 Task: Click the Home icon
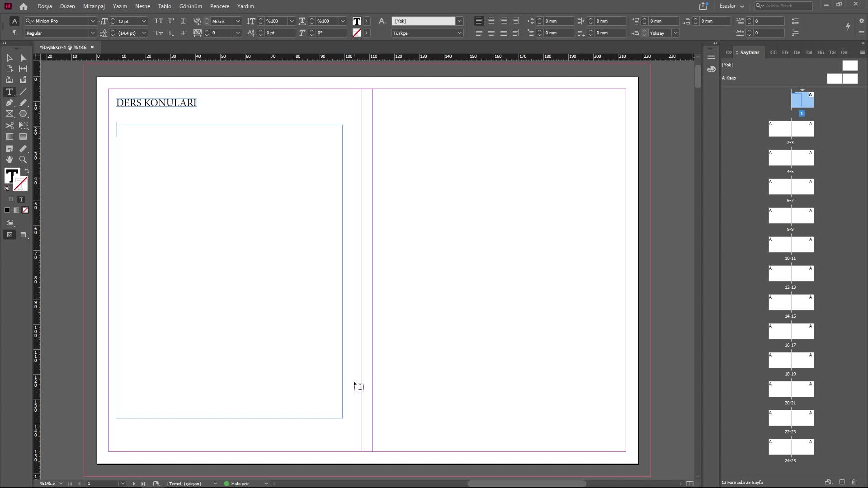(24, 6)
